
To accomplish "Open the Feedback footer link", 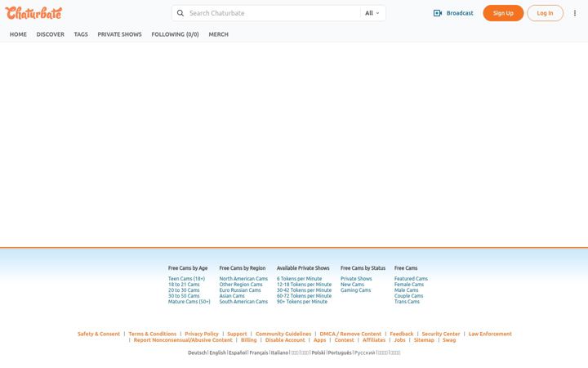I will [x=402, y=334].
